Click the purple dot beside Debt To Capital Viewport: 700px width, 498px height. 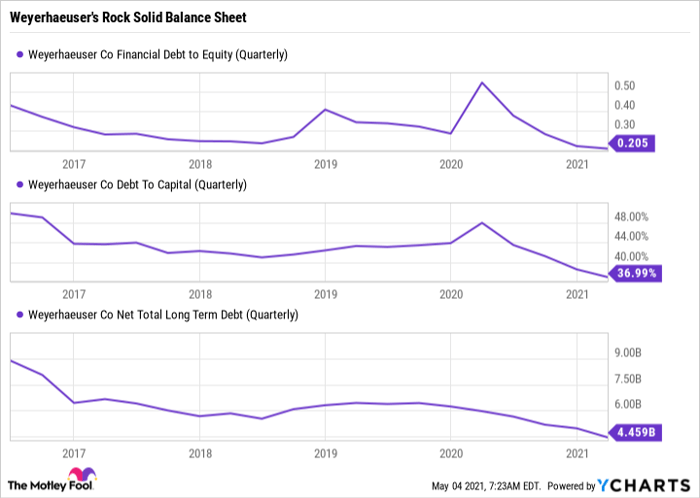21,185
